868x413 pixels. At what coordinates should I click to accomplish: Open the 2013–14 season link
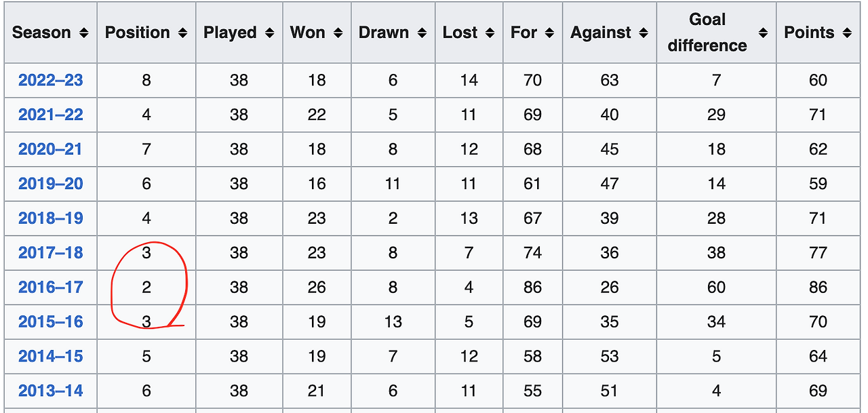[51, 391]
